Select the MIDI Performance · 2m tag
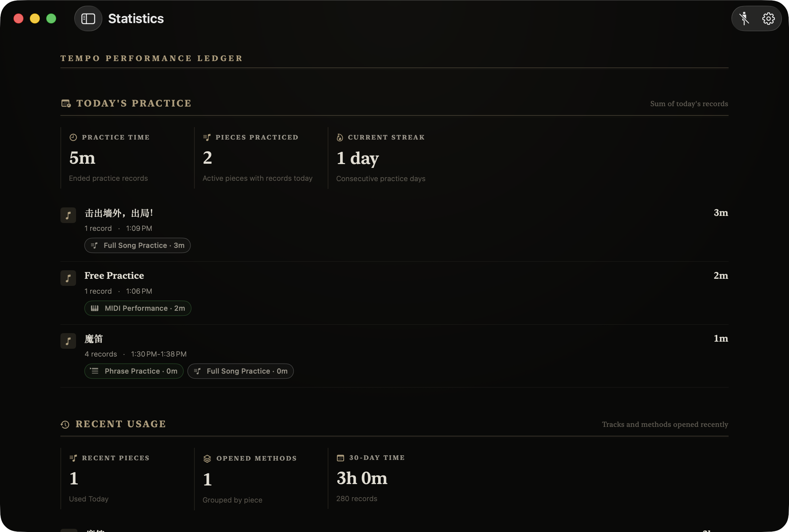Viewport: 789px width, 532px height. tap(138, 308)
